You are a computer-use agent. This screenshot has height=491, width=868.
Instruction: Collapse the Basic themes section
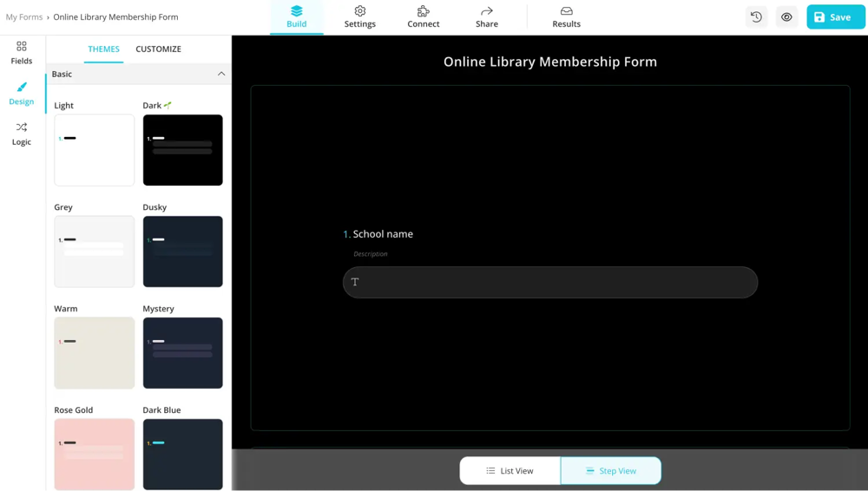pyautogui.click(x=221, y=75)
